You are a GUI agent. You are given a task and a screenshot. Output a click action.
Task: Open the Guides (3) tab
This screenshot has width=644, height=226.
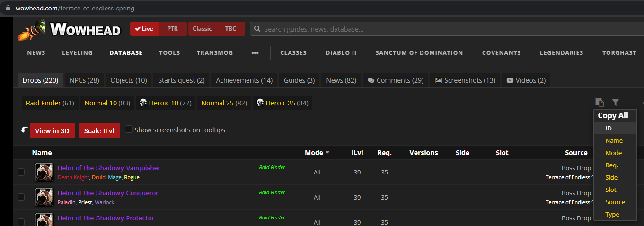click(299, 80)
